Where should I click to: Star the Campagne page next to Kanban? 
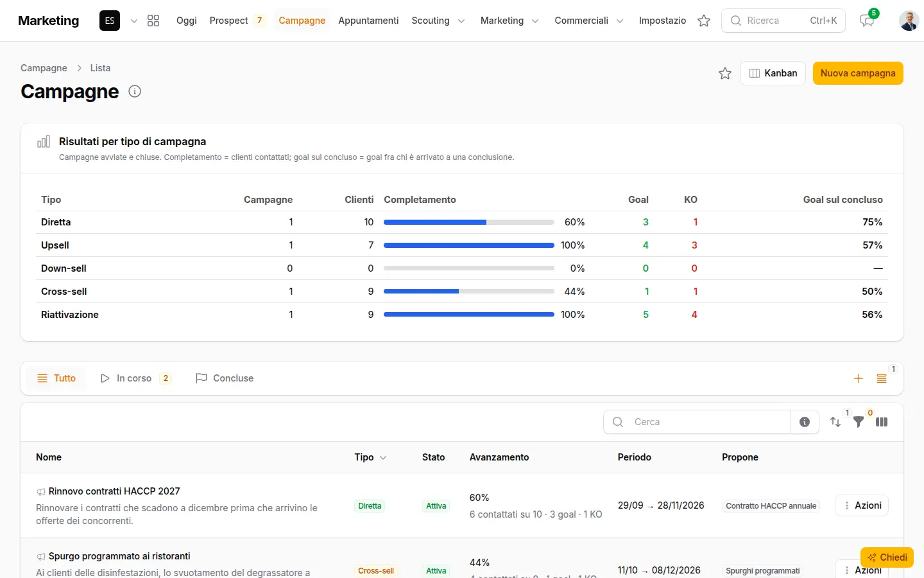725,73
